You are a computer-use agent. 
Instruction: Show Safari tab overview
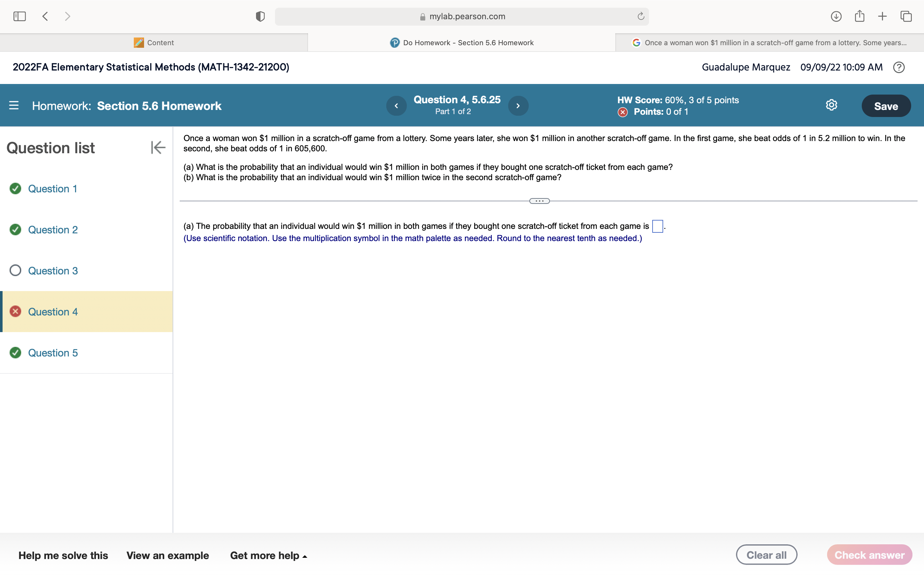pos(905,16)
